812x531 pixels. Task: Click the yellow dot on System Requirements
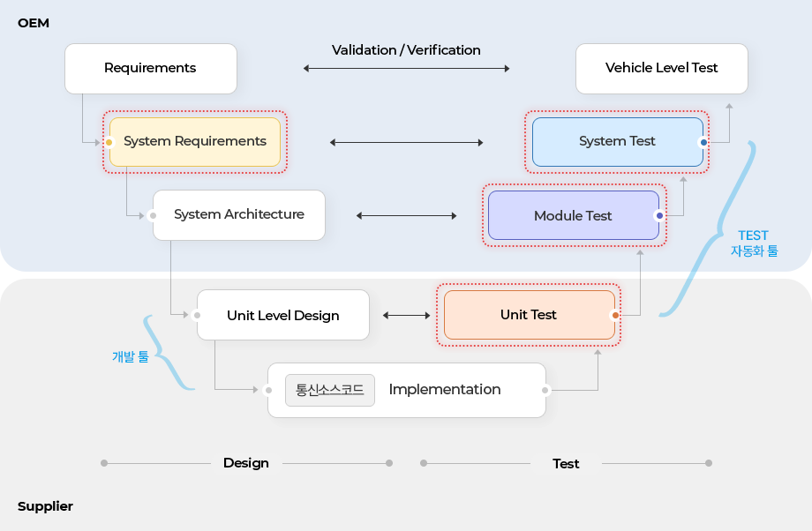[x=109, y=142]
